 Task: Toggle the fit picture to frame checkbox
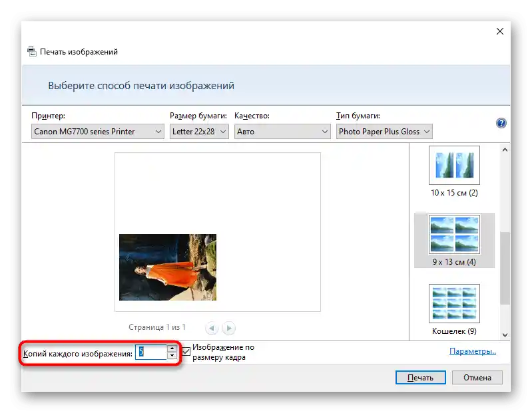point(186,352)
